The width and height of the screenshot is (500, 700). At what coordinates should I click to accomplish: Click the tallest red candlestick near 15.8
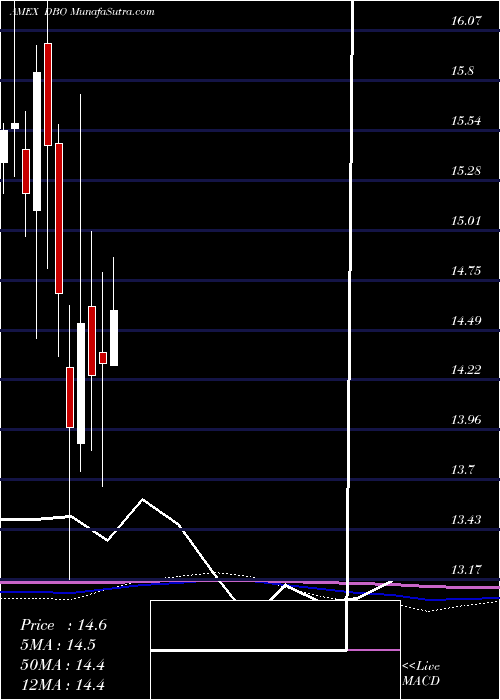pyautogui.click(x=48, y=94)
